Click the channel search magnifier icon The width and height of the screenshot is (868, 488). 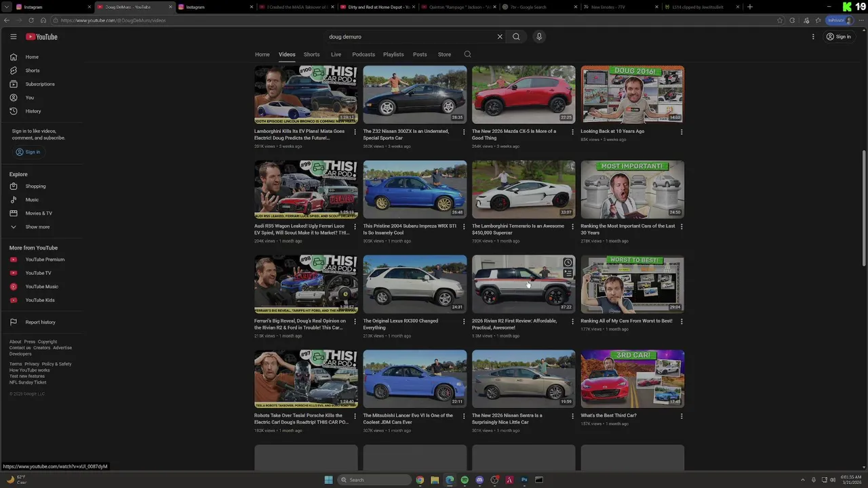(467, 54)
